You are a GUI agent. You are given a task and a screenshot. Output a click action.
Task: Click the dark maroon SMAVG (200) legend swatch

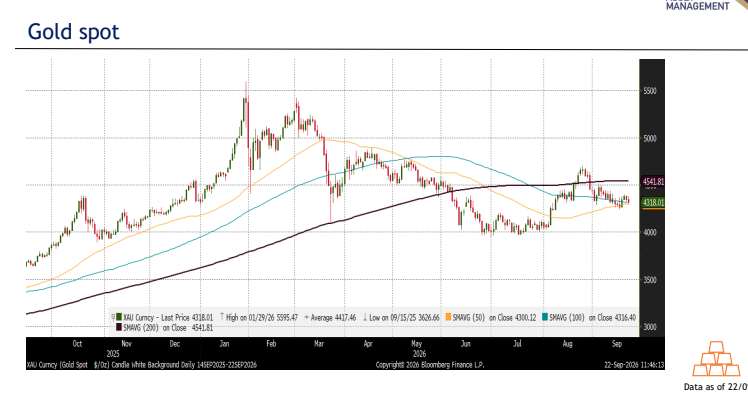click(119, 328)
